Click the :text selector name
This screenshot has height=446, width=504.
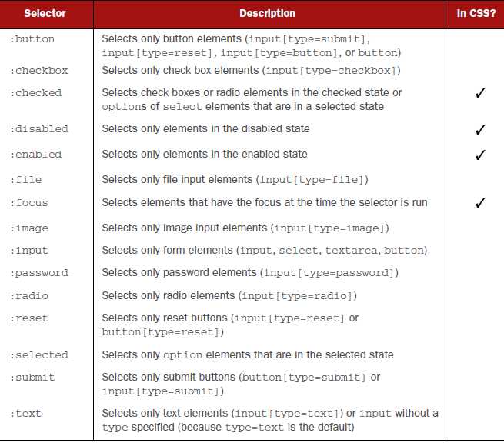click(x=26, y=414)
